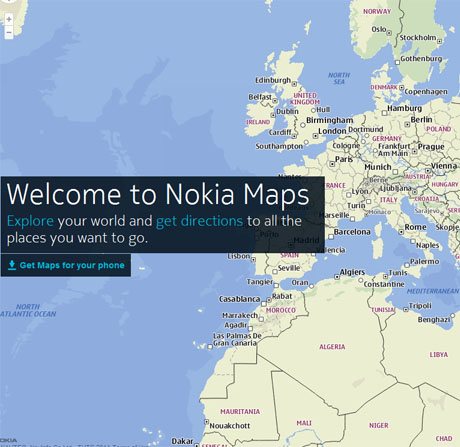460x447 pixels.
Task: Click the IRELAND country label
Action: (258, 122)
